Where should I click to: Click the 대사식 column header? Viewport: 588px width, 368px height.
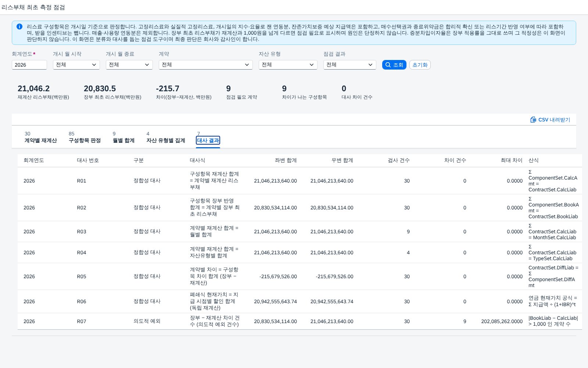tap(197, 160)
